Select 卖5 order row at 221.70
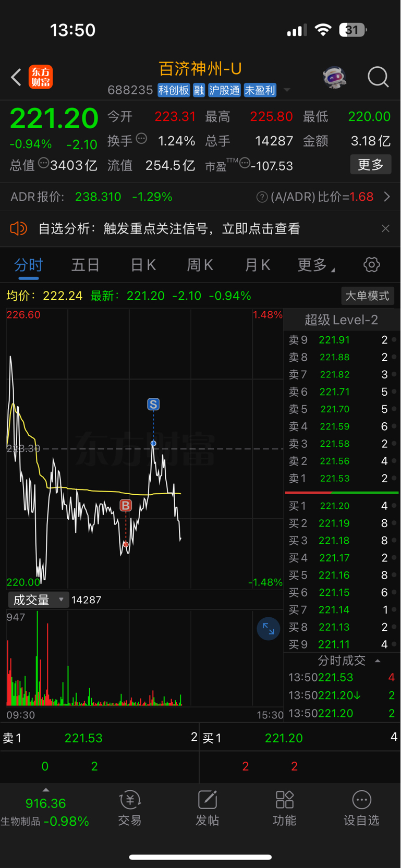Screen dimensions: 401x868 coord(342,409)
